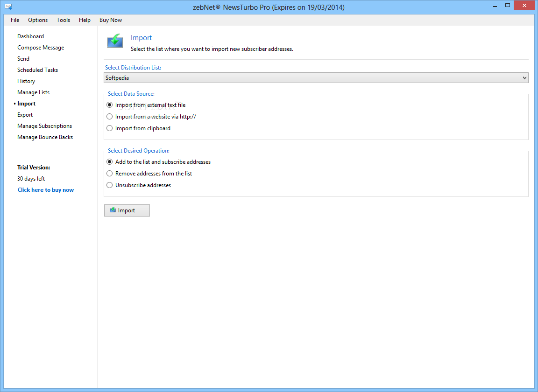Open Manage Bounce Backs section

[45, 137]
